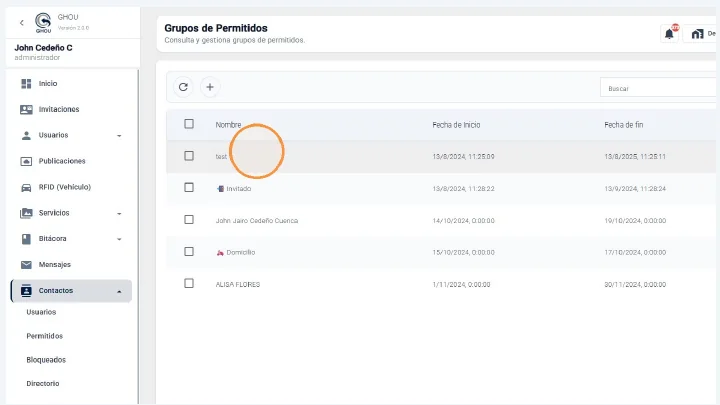This screenshot has height=405, width=720.
Task: Click the Bitácora book icon
Action: tap(26, 239)
